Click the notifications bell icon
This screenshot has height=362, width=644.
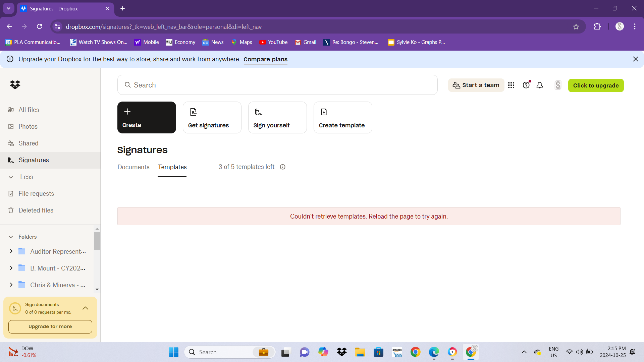click(x=540, y=85)
